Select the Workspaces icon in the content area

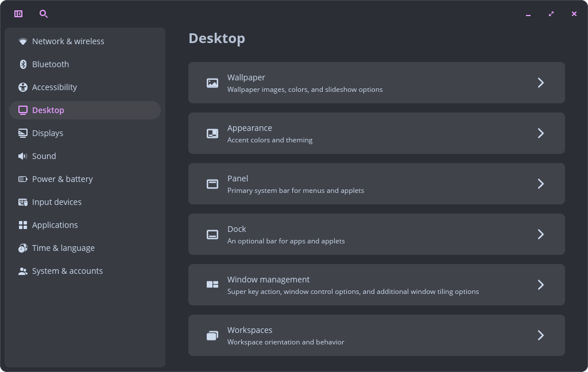pos(212,335)
